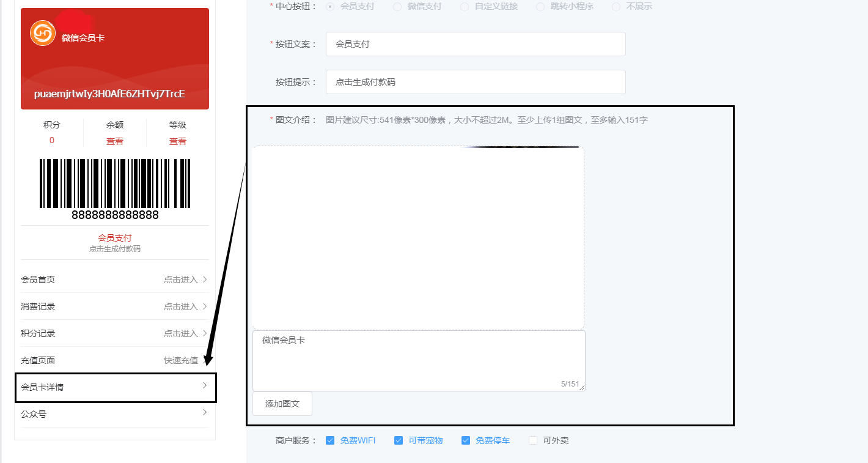Open the 会员首页 row chevron arrow
This screenshot has width=868, height=463.
point(205,280)
